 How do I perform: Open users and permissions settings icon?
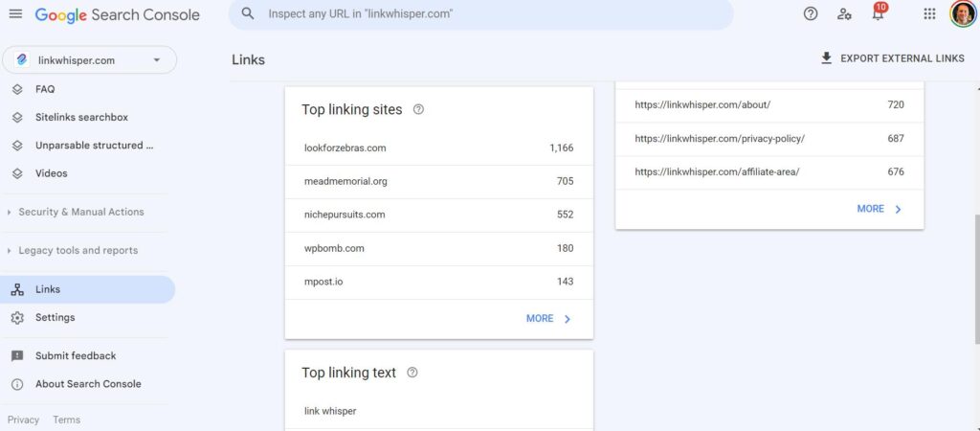click(x=844, y=13)
